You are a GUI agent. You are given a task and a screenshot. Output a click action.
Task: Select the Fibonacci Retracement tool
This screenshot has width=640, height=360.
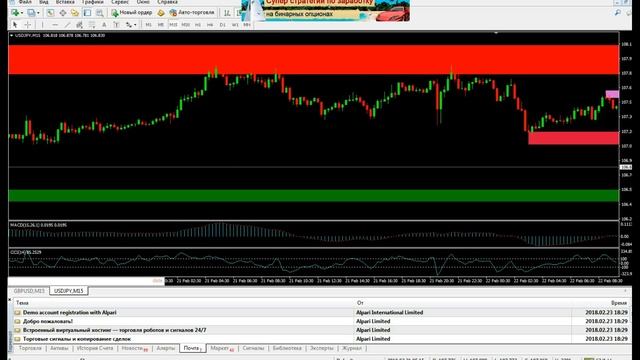click(92, 25)
